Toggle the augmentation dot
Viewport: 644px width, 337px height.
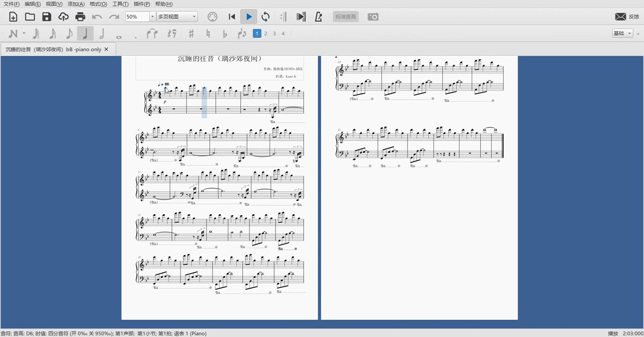pyautogui.click(x=136, y=37)
